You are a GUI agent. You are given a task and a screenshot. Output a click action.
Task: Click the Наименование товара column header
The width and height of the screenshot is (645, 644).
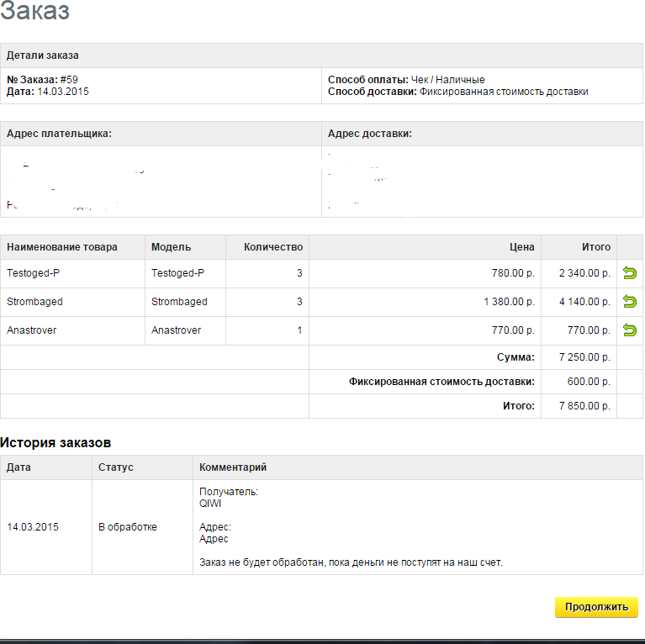tap(62, 247)
